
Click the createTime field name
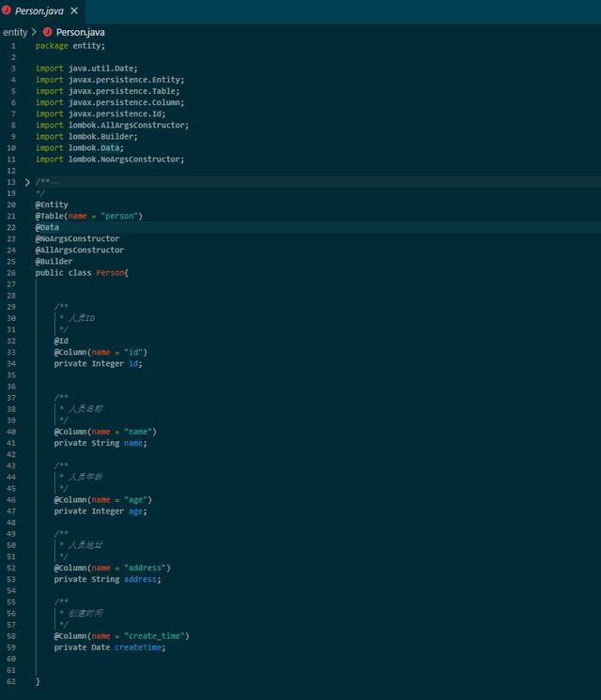tap(138, 647)
